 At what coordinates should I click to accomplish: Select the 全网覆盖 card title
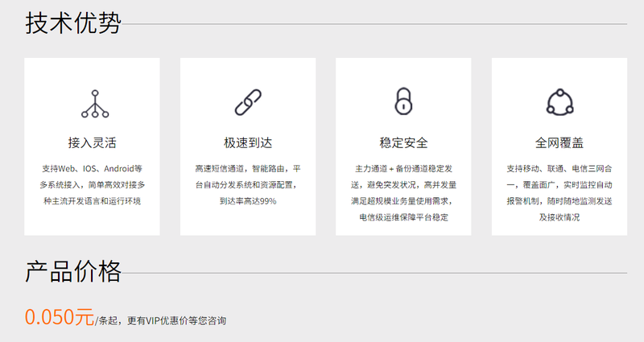point(559,143)
